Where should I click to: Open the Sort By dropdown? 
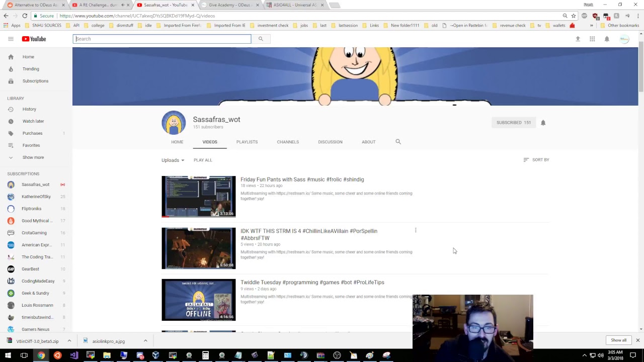[536, 160]
